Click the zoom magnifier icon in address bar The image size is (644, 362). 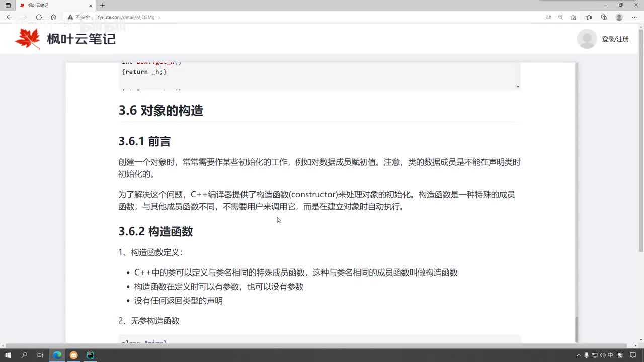coord(560,17)
